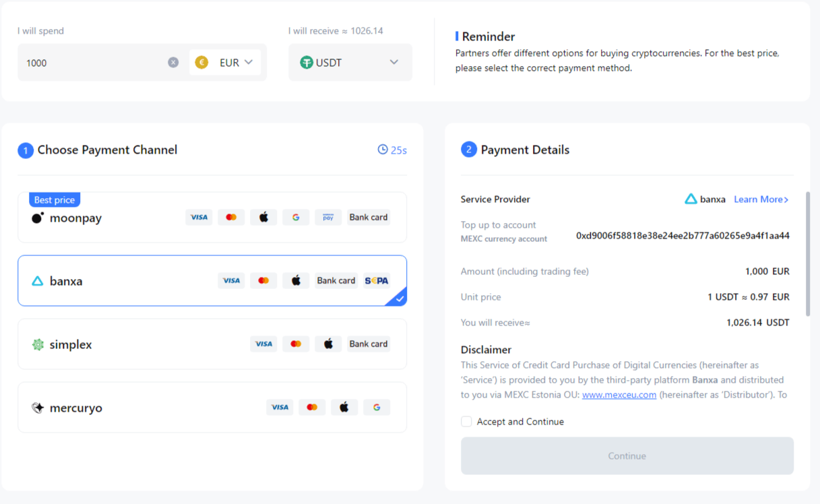Screen dimensions: 820x504
Task: Select the simplex payment channel
Action: pos(70,345)
